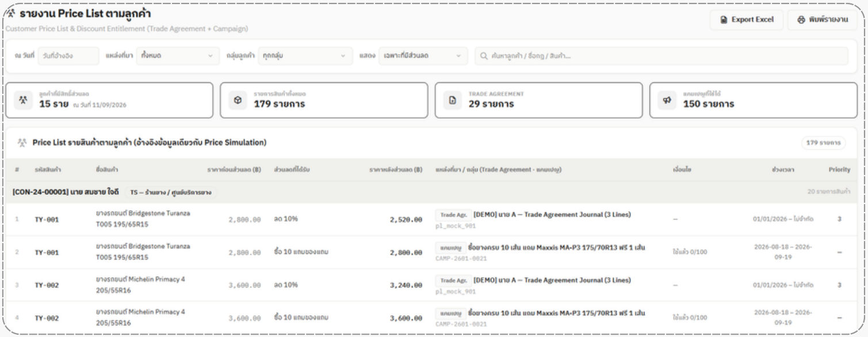Click ซื้อ 10 แถมของแถม discount in row 2
This screenshot has height=337, width=868.
301,252
